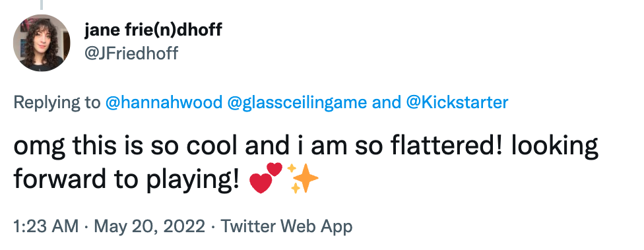Open the @JFriedhoff handle link

pos(131,53)
